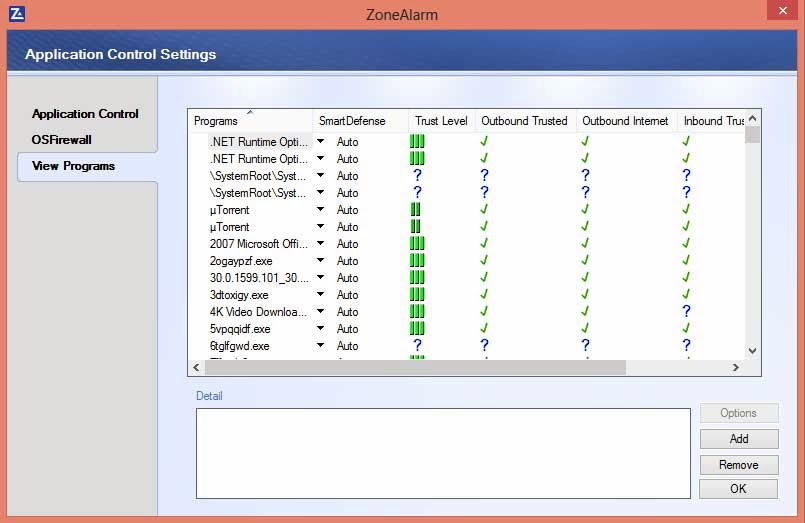Click Inbound Trusted question mark for 6tglfgwd.exe
This screenshot has width=805, height=523.
click(x=686, y=345)
